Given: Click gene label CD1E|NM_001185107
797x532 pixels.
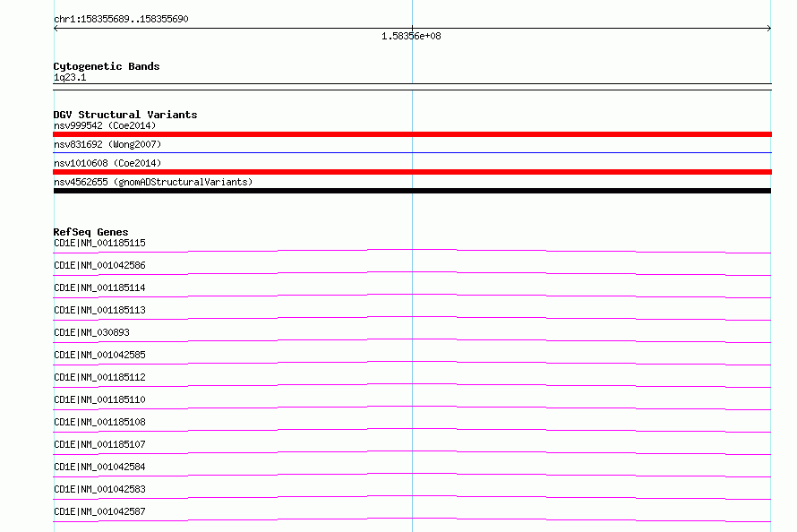Looking at the screenshot, I should (x=99, y=444).
